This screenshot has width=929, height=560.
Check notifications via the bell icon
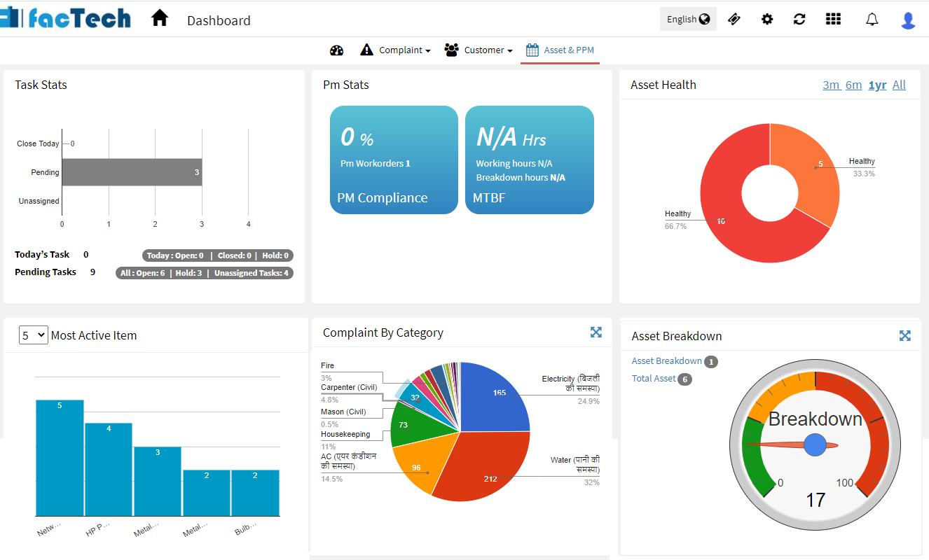click(872, 19)
